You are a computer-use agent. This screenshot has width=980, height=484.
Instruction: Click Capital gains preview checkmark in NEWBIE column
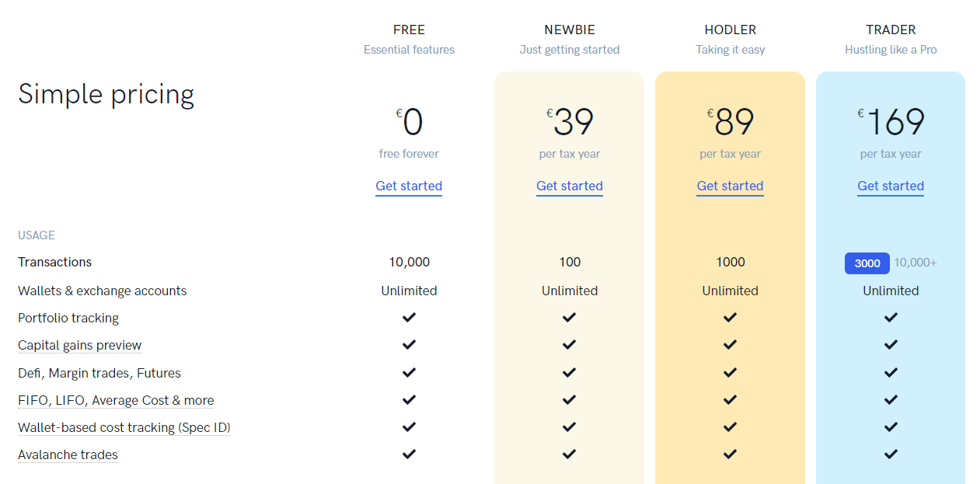(x=570, y=344)
